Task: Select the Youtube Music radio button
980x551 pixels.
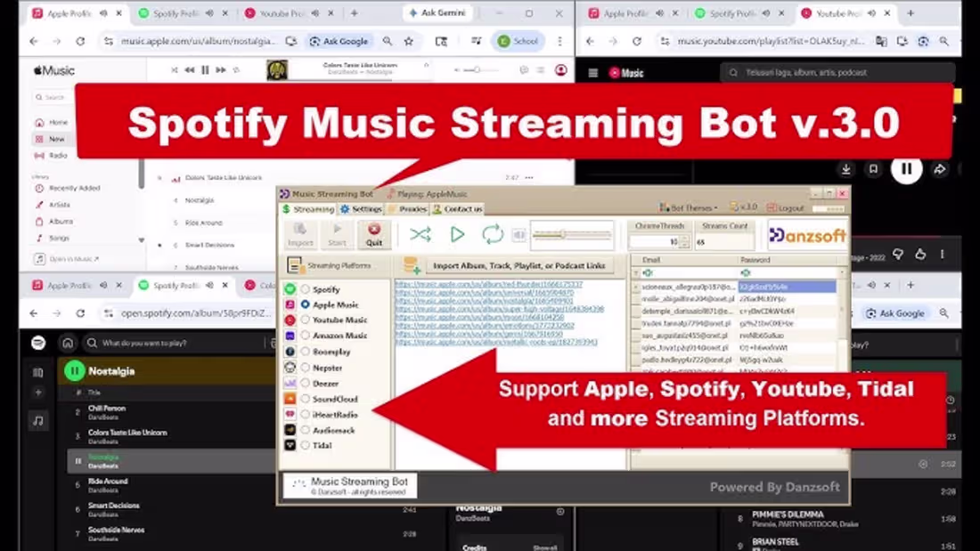Action: pyautogui.click(x=305, y=320)
